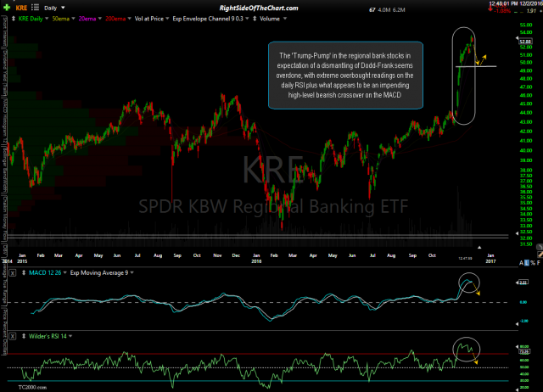Image resolution: width=543 pixels, height=392 pixels.
Task: Open the Exp Moving Average 9 dropdown
Action: click(x=132, y=273)
